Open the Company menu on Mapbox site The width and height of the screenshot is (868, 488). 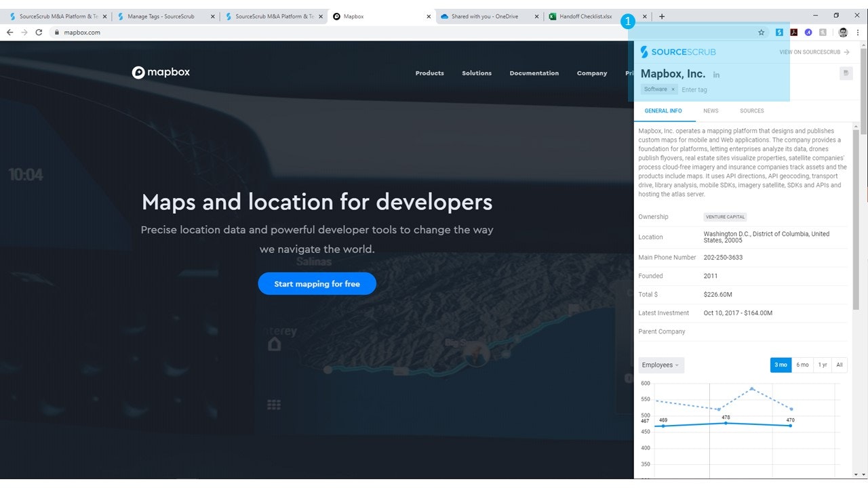click(x=592, y=73)
